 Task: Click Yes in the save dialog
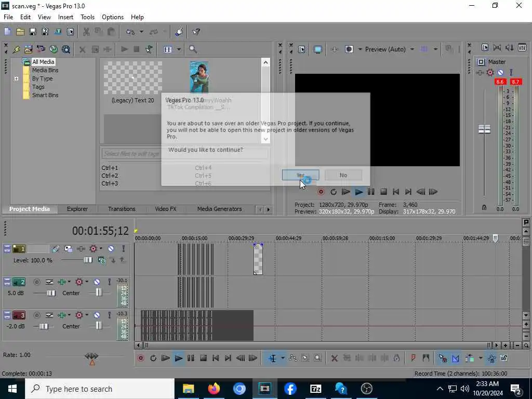[x=300, y=175]
